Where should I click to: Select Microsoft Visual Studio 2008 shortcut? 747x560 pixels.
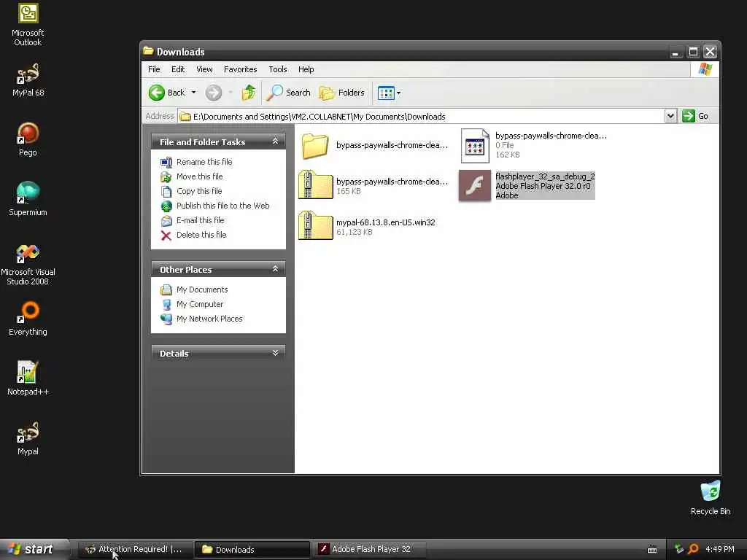(x=28, y=265)
